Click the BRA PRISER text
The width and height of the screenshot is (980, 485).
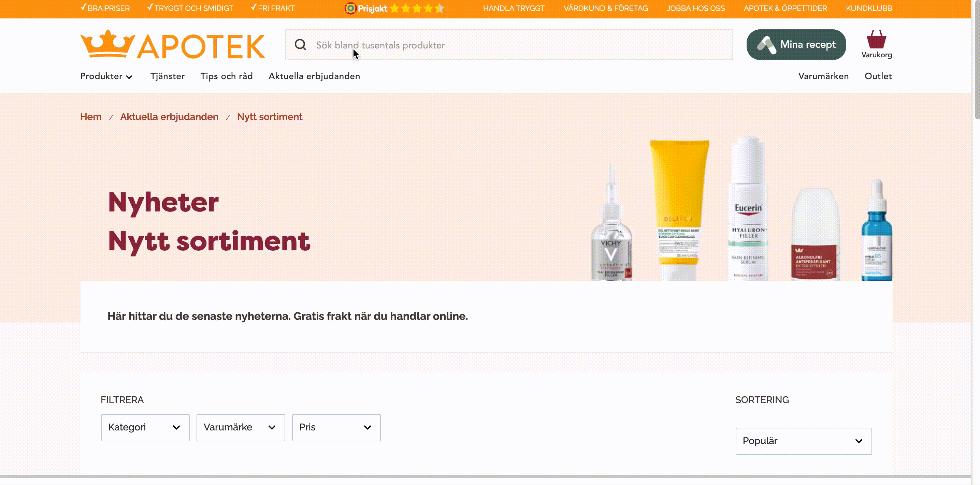109,9
